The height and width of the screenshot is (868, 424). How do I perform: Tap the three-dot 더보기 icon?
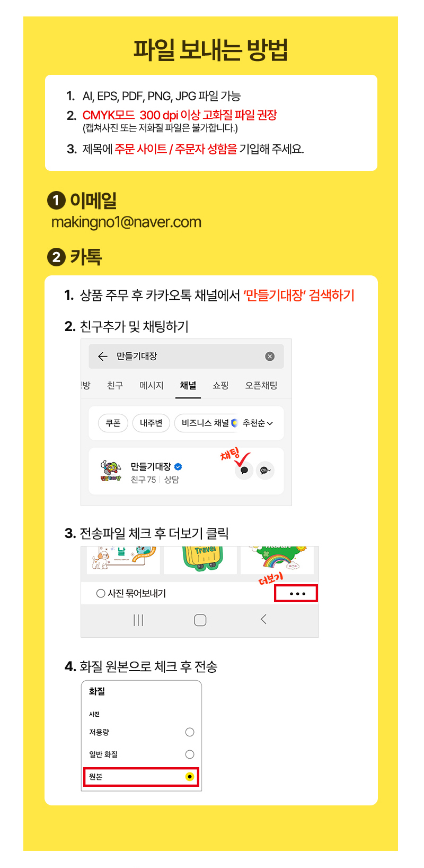click(296, 594)
